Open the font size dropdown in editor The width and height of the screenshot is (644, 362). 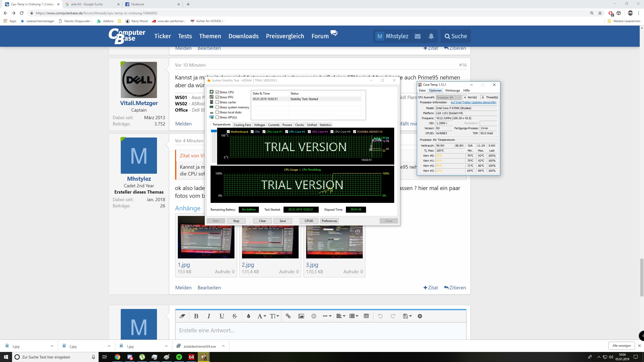pyautogui.click(x=274, y=316)
